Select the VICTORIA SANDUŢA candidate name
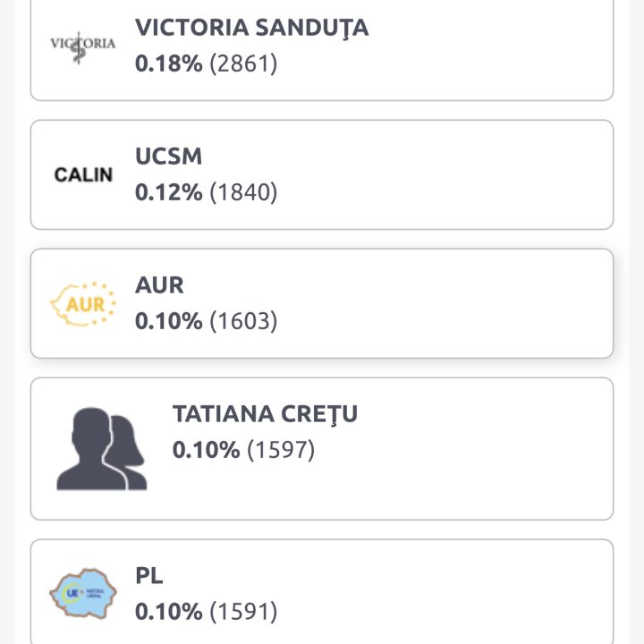The height and width of the screenshot is (644, 644). point(251,28)
